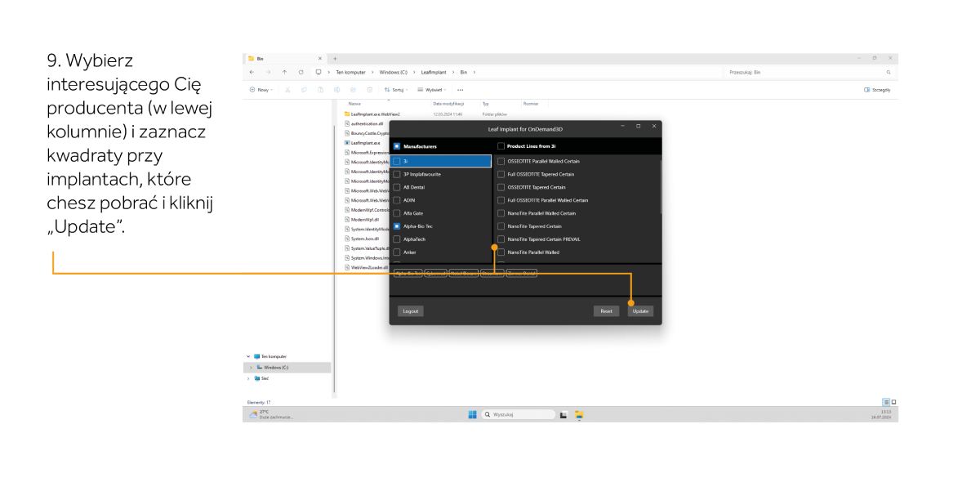Check the 3i manufacturer checkbox
The image size is (980, 478).
point(397,161)
